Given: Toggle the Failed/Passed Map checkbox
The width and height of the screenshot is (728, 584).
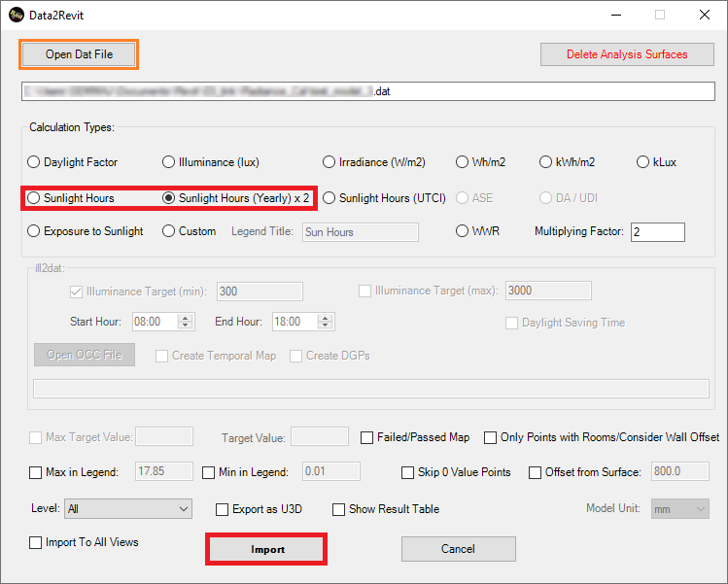Looking at the screenshot, I should coord(366,438).
